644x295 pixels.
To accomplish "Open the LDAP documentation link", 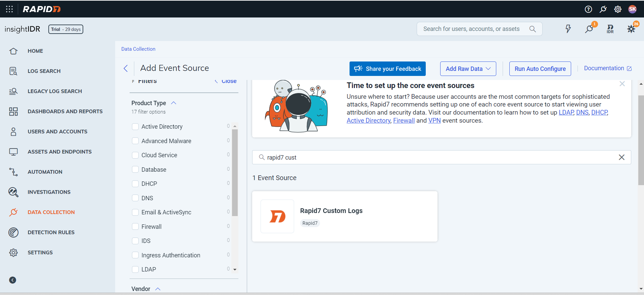I will [566, 113].
